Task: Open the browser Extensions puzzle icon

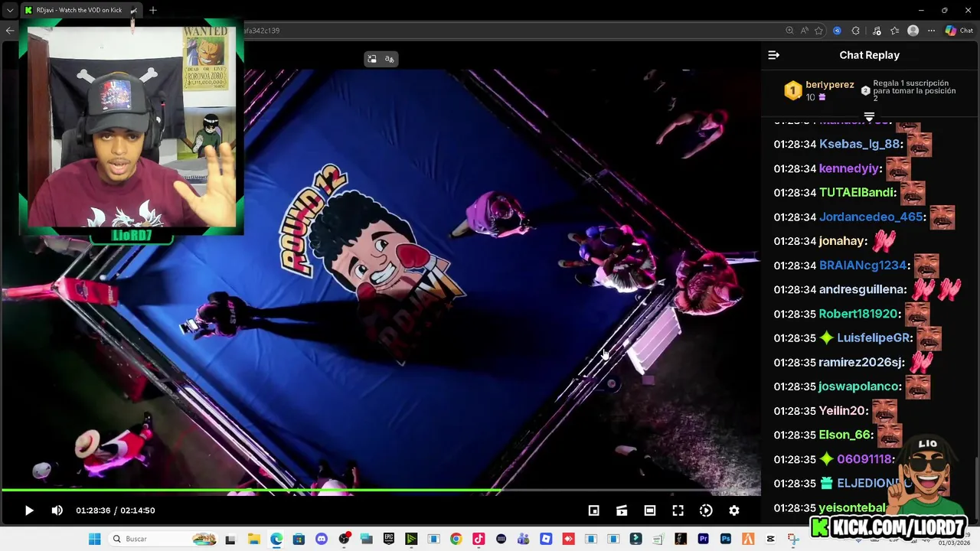Action: click(x=856, y=31)
